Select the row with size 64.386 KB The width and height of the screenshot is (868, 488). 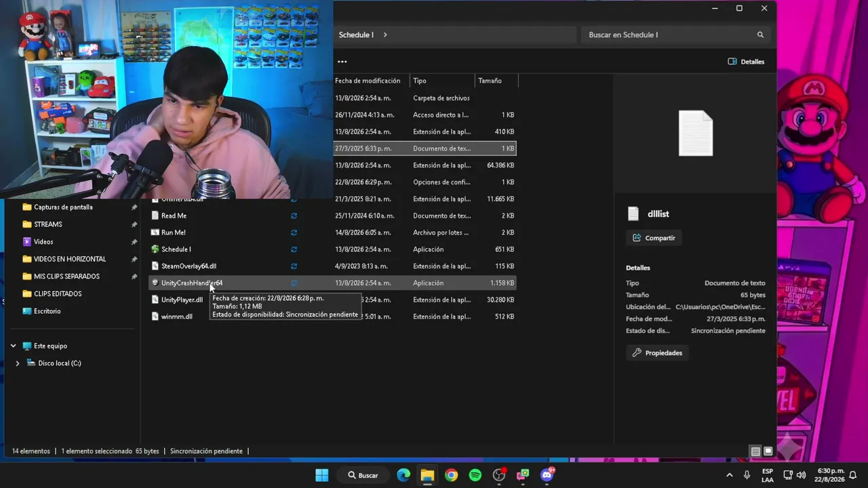pos(425,165)
